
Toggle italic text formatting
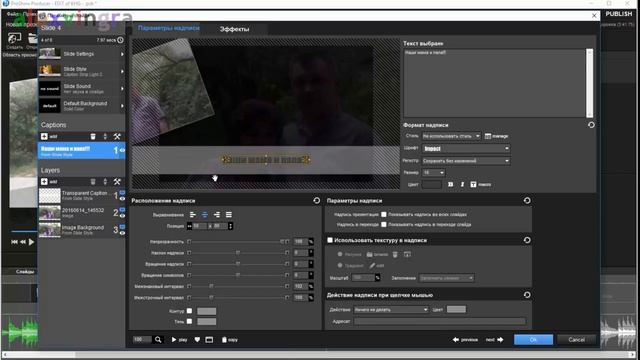(462, 184)
